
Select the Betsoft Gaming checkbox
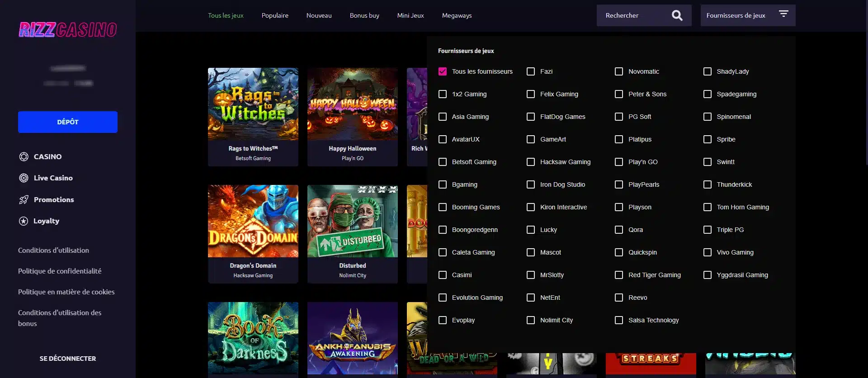tap(443, 162)
